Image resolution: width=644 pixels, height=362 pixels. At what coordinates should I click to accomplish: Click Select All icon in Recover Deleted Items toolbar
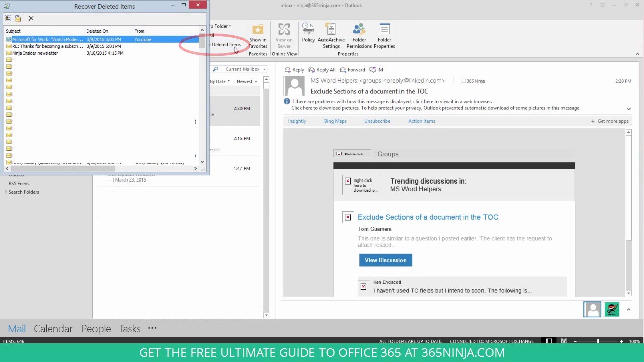tap(8, 18)
